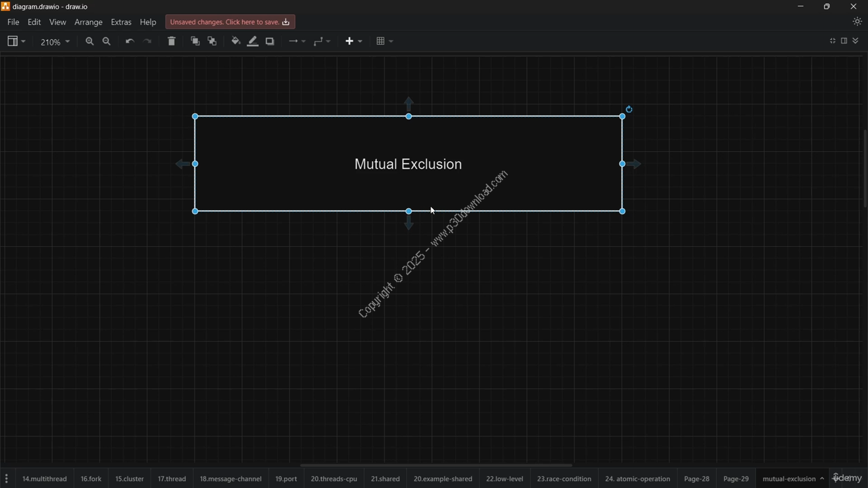Click the left connection arrow beside the rectangle
This screenshot has height=488, width=868.
(x=182, y=164)
